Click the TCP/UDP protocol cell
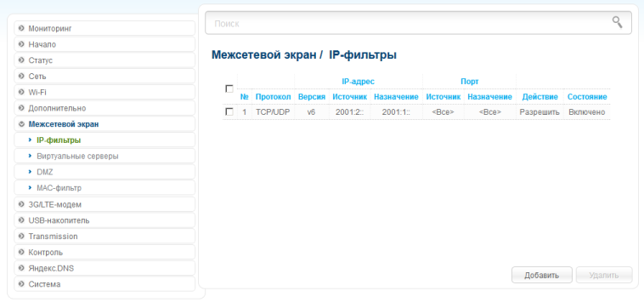This screenshot has width=644, height=308. point(273,111)
